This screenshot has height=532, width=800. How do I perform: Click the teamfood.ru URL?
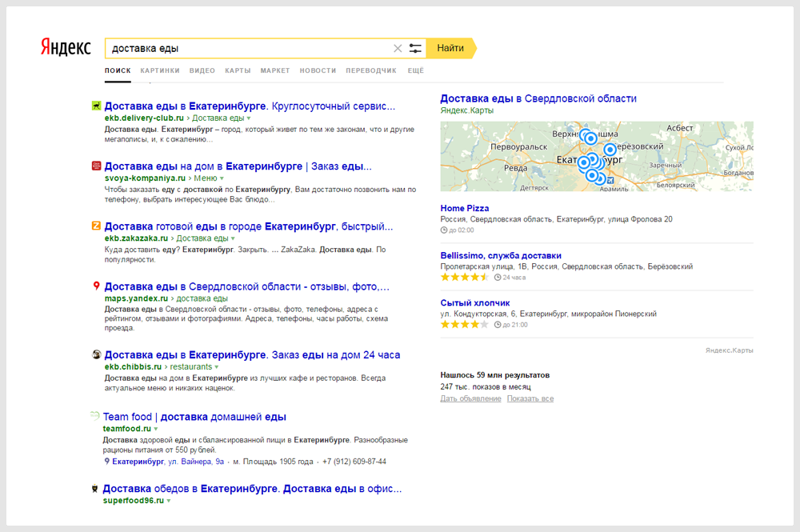(127, 429)
